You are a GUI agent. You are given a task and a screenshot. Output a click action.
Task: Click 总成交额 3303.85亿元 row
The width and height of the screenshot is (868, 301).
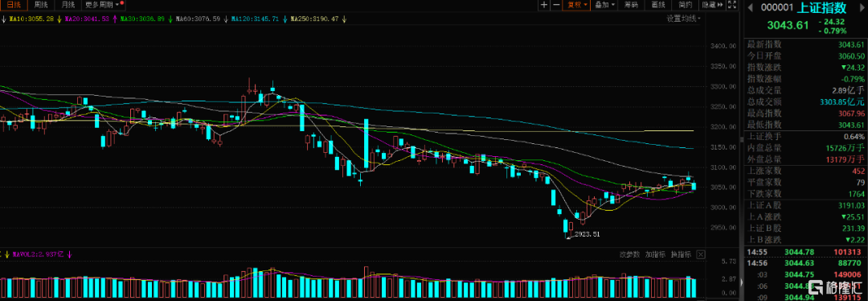805,101
